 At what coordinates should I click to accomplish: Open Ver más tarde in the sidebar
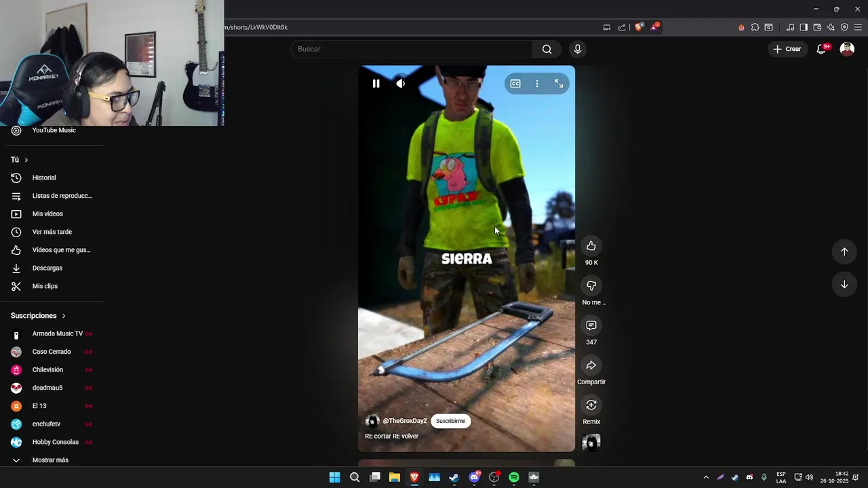point(53,232)
